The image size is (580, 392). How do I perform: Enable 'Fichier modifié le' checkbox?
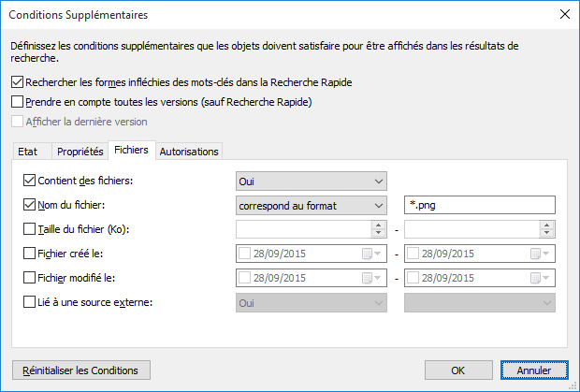28,278
